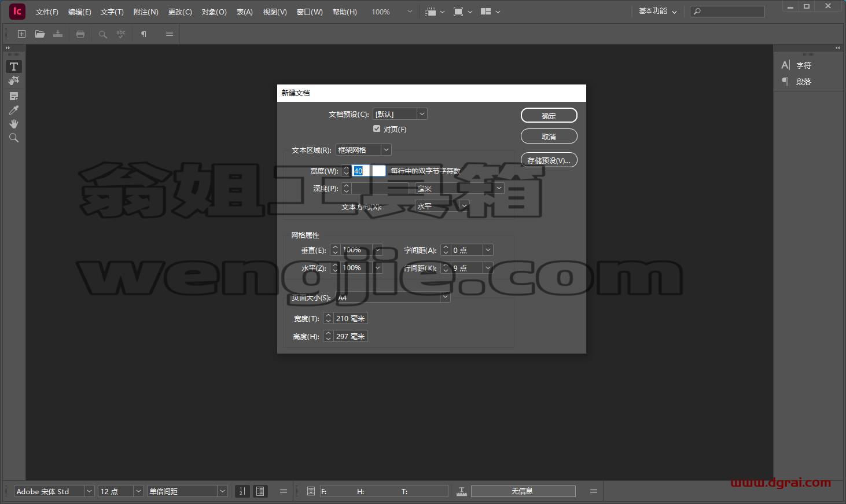Open the 基本功能 workspace switcher
846x504 pixels.
click(x=658, y=12)
